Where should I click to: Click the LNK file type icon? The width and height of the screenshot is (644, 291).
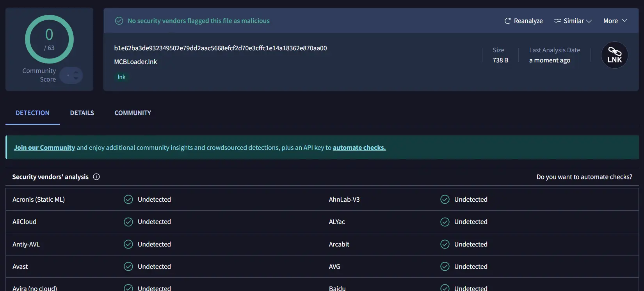[614, 55]
